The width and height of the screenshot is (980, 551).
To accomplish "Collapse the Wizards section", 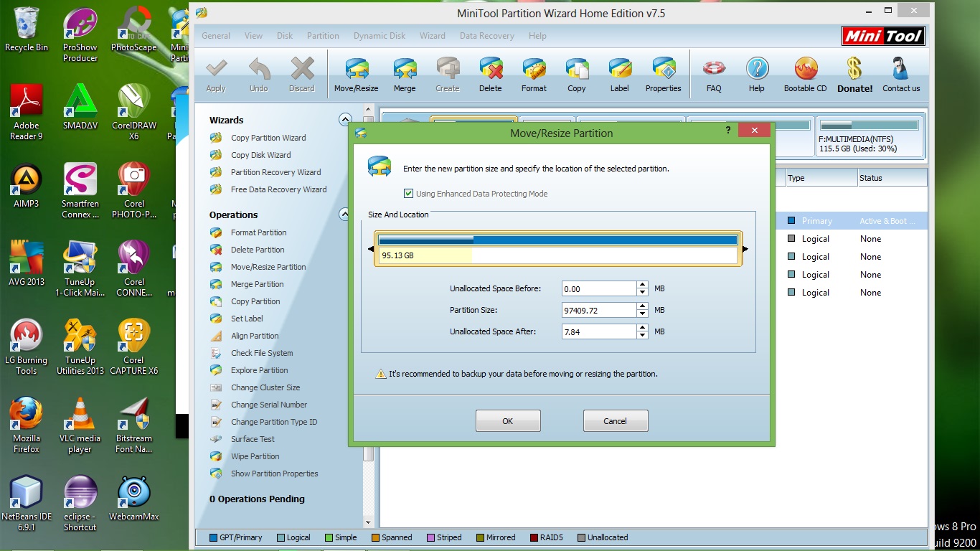I will click(x=345, y=120).
